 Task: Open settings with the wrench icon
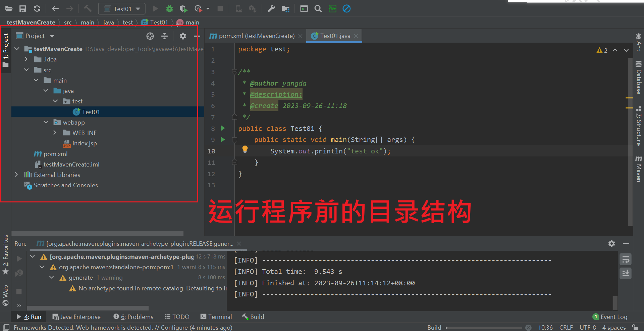[x=271, y=9]
